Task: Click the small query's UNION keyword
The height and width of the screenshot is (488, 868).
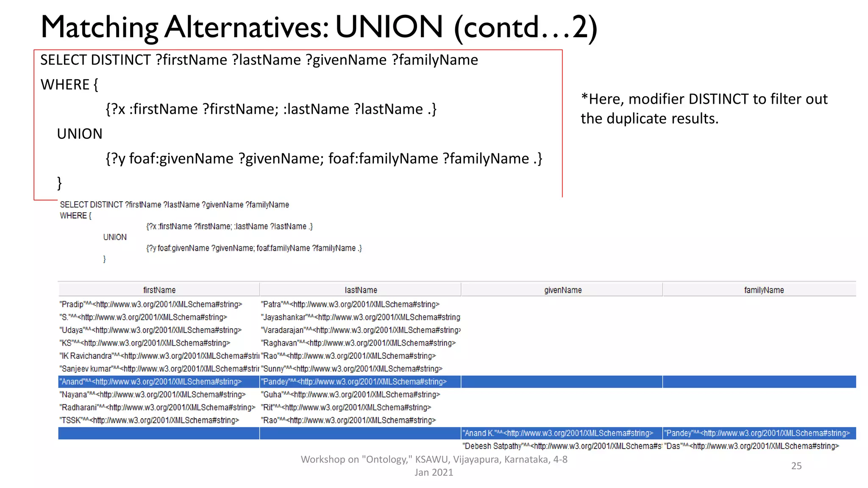Action: pos(115,237)
